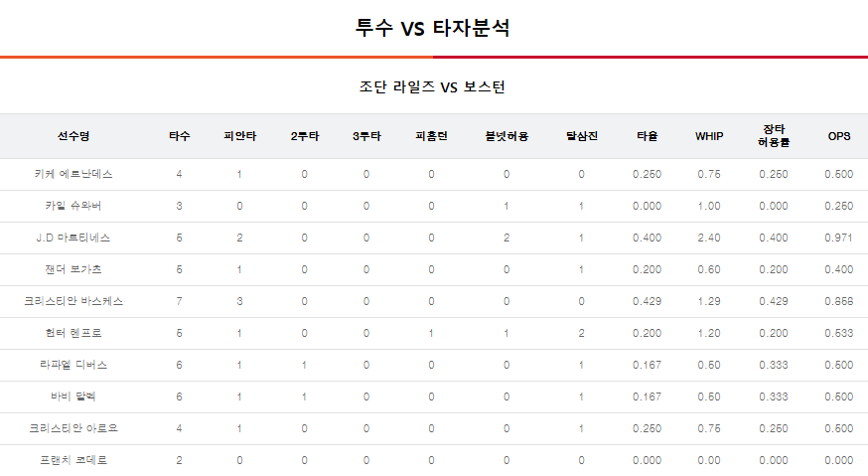Click WHIP value '1.29' for 크리스티안 바스케스
868x476 pixels.
point(709,301)
